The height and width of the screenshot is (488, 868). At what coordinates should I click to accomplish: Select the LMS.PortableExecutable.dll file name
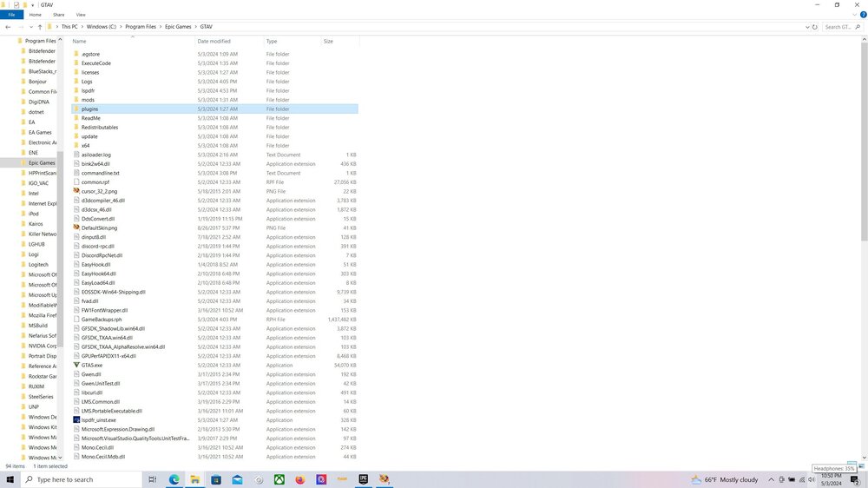point(112,411)
